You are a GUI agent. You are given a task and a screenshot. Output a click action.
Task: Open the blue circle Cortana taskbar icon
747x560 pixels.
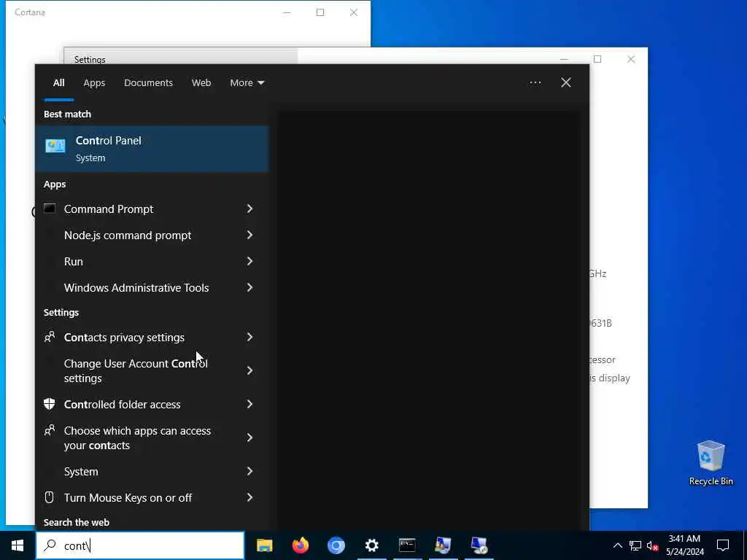click(x=336, y=545)
